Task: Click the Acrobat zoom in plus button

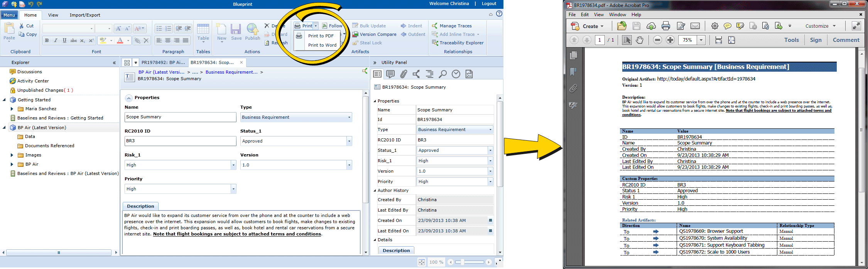Action: point(670,40)
